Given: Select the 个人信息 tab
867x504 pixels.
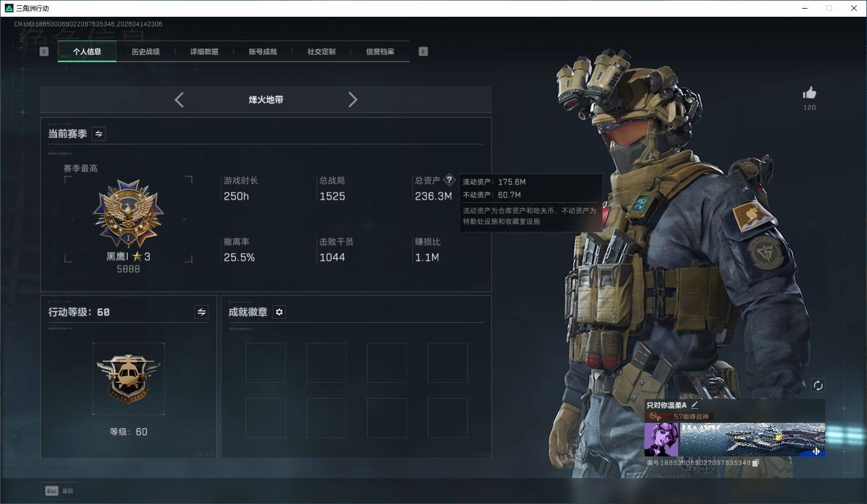Looking at the screenshot, I should tap(87, 51).
